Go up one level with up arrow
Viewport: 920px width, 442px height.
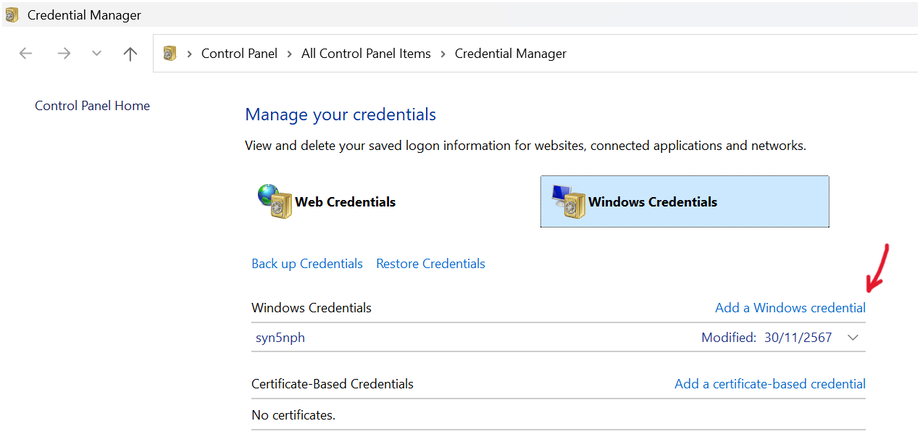130,54
